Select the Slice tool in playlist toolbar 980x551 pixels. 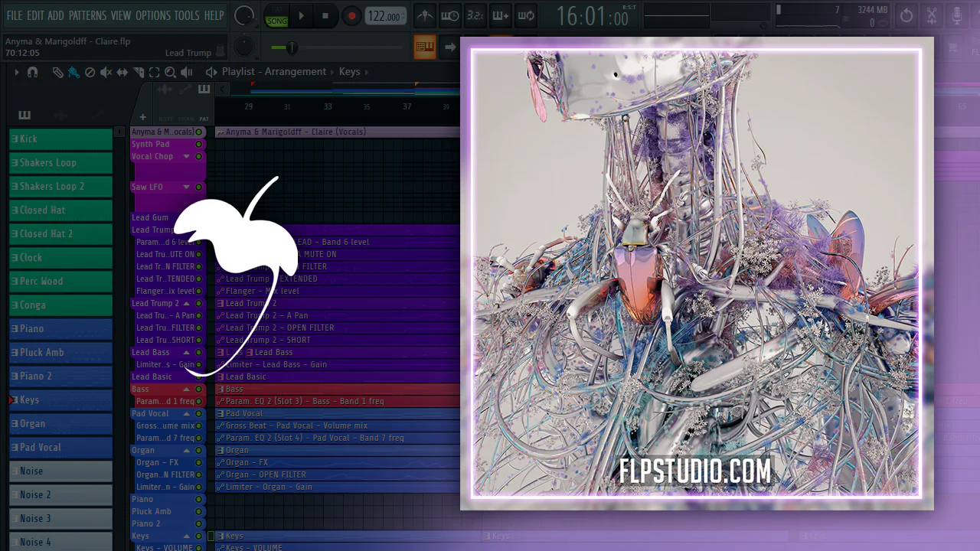point(139,72)
